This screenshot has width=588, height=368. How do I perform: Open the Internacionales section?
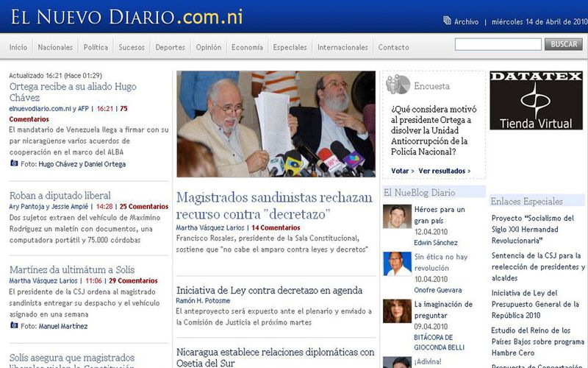343,47
